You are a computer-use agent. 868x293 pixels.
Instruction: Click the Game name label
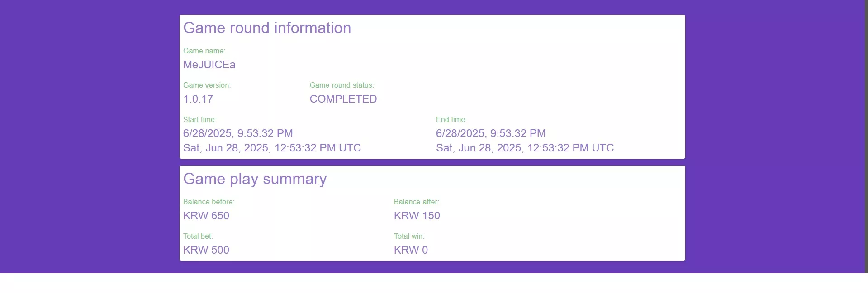click(x=204, y=51)
